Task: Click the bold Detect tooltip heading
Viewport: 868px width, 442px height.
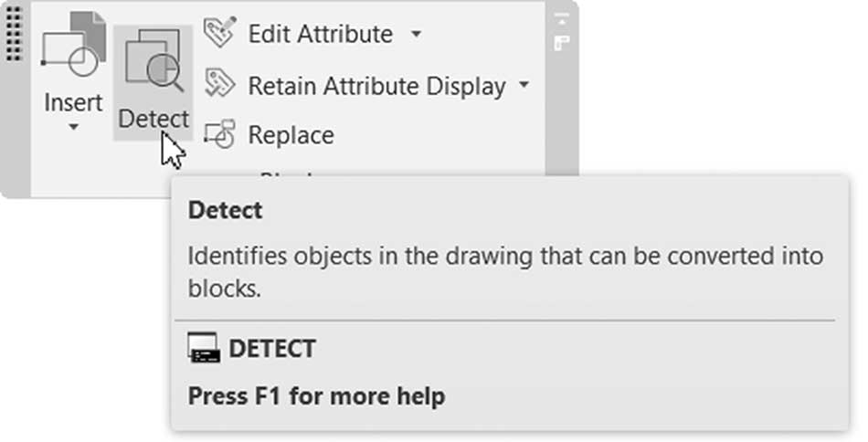Action: pos(226,210)
